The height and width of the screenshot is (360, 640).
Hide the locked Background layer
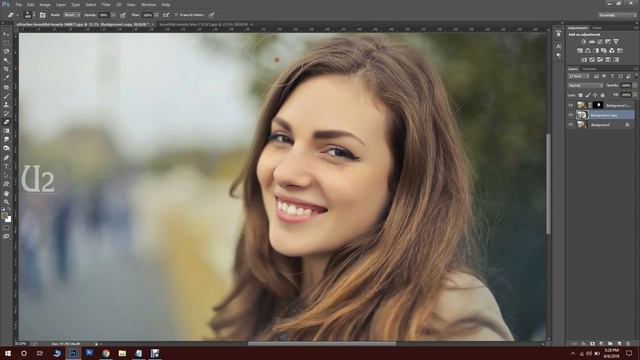[571, 125]
